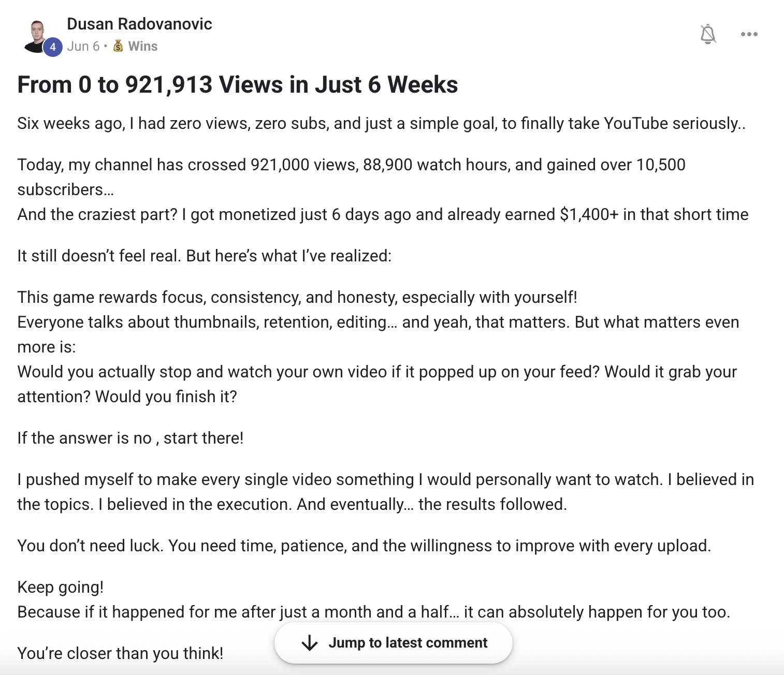Image resolution: width=784 pixels, height=675 pixels.
Task: Open the three-dot post options menu
Action: [749, 34]
